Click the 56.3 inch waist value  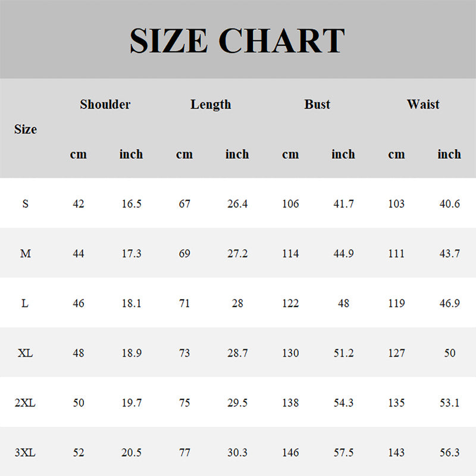coord(449,453)
